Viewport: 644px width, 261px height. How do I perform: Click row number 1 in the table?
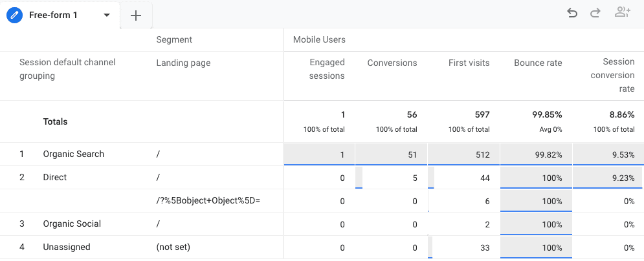[22, 154]
